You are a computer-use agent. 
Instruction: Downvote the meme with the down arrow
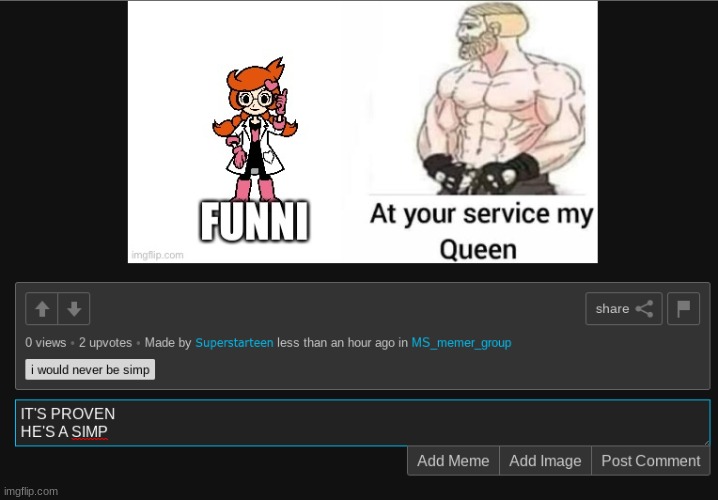click(x=74, y=309)
